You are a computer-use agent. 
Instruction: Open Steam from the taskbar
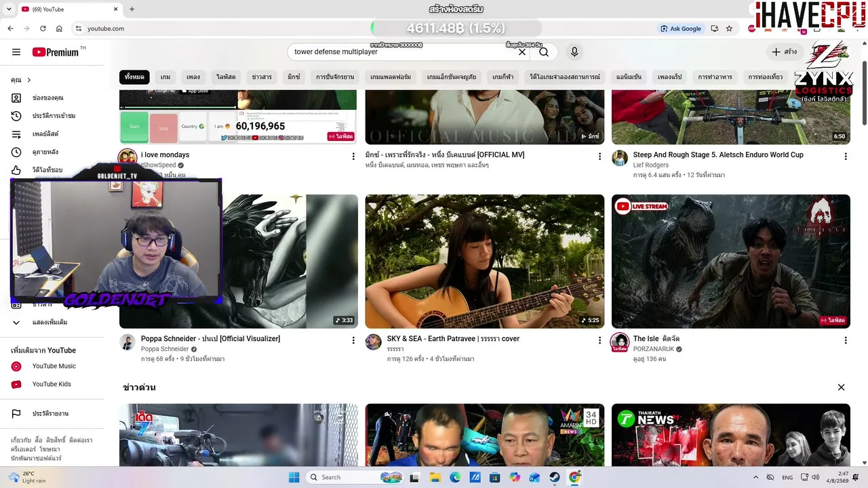pyautogui.click(x=554, y=477)
